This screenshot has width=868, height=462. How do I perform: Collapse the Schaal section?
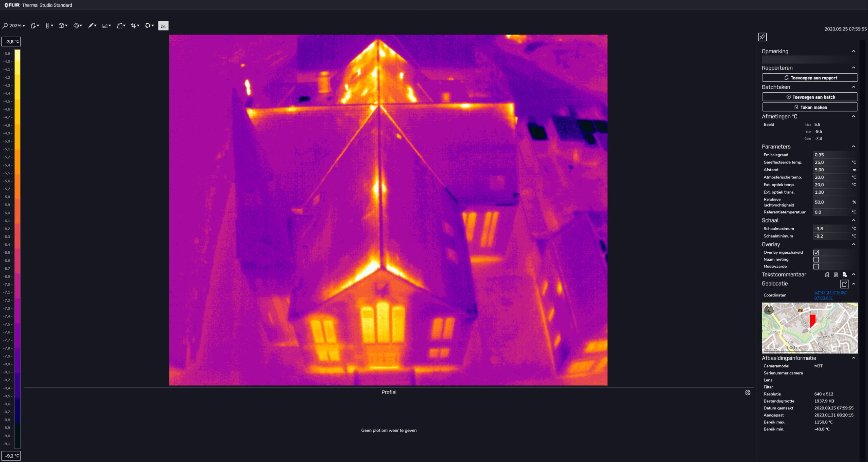(854, 220)
